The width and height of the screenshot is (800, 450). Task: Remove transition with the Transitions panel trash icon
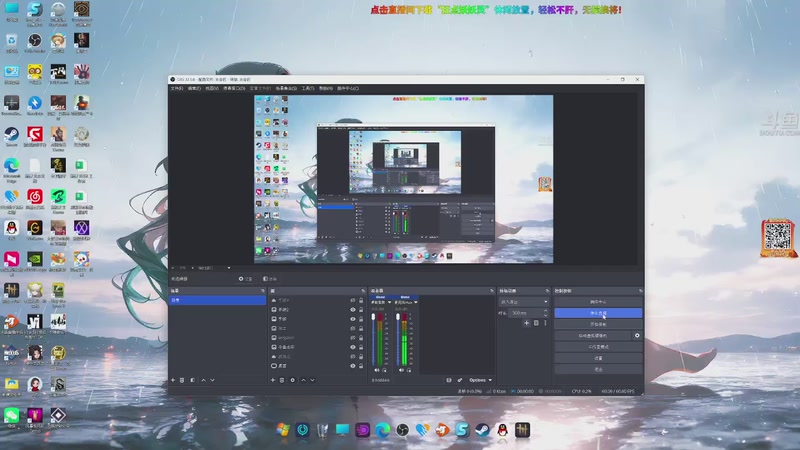coord(536,323)
